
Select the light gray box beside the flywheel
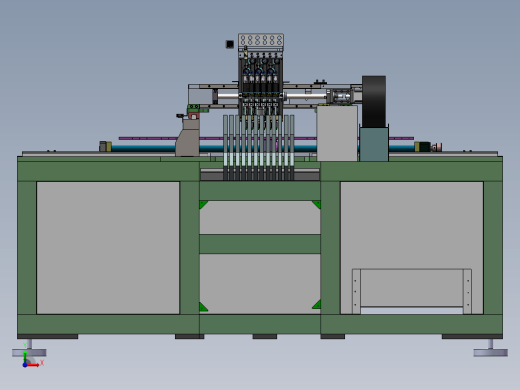click(337, 133)
